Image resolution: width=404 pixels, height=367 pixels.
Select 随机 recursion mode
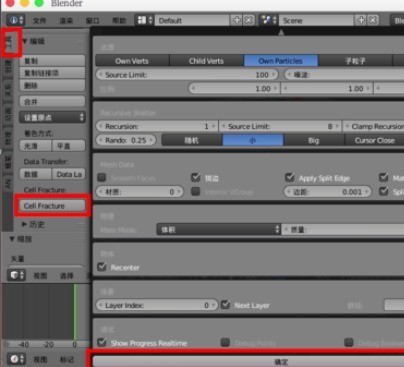[192, 140]
